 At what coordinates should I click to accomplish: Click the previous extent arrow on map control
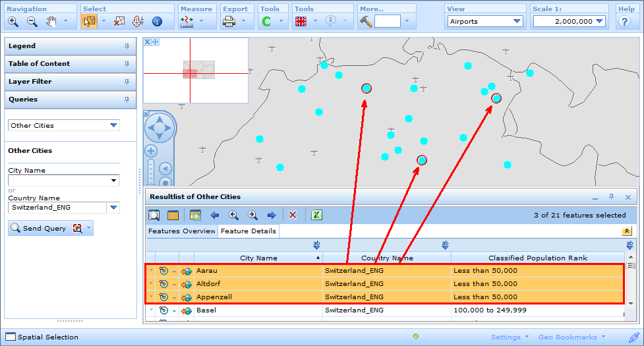[165, 168]
